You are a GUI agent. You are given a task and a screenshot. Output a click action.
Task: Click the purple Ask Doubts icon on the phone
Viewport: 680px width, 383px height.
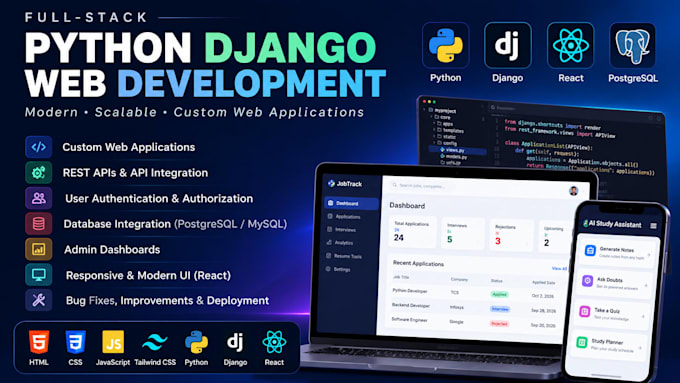pos(587,281)
